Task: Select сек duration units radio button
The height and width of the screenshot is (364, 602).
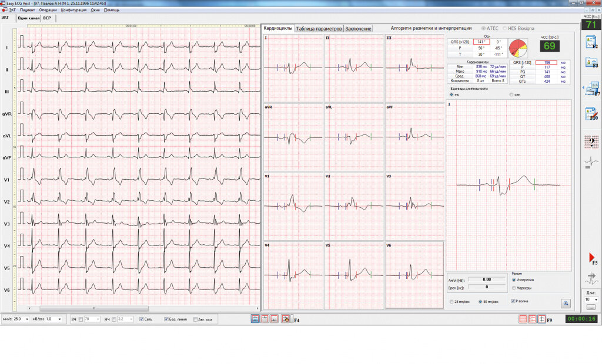Action: pos(511,95)
